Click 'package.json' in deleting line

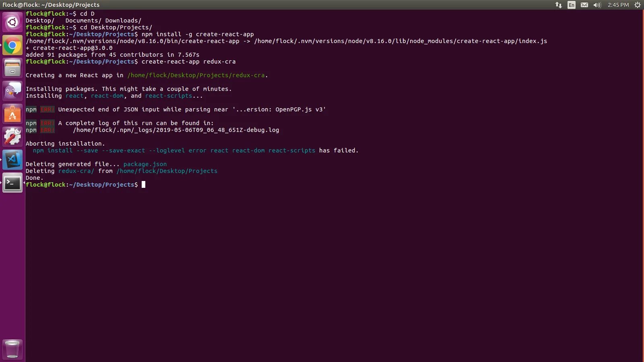[145, 164]
